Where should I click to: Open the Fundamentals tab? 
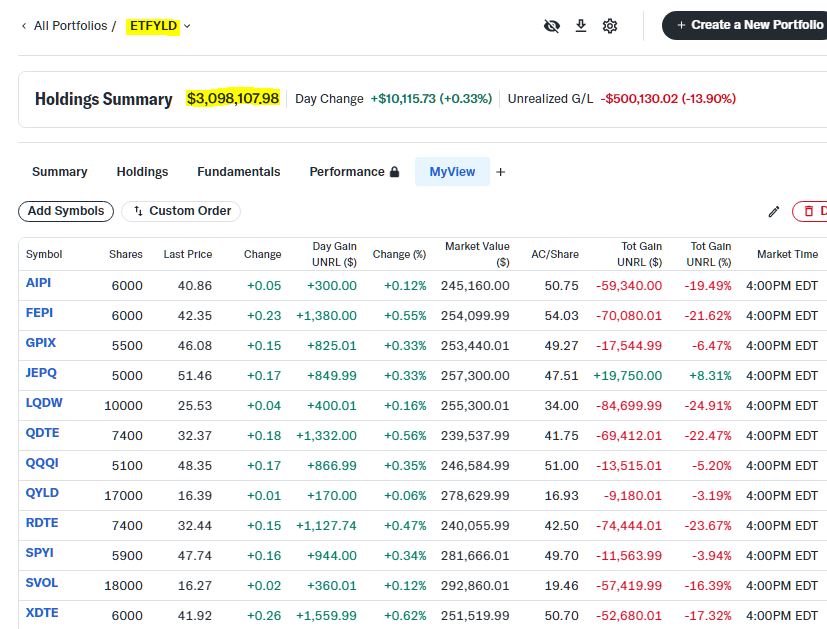point(238,172)
